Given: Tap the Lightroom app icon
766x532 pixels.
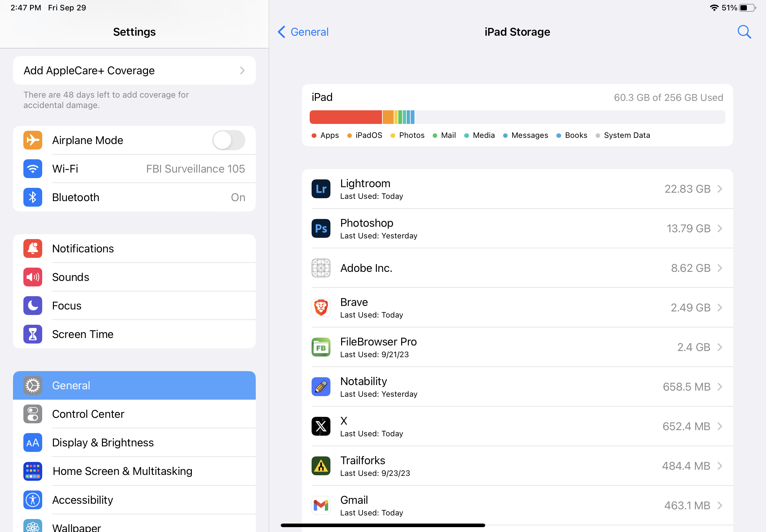Looking at the screenshot, I should click(x=320, y=189).
